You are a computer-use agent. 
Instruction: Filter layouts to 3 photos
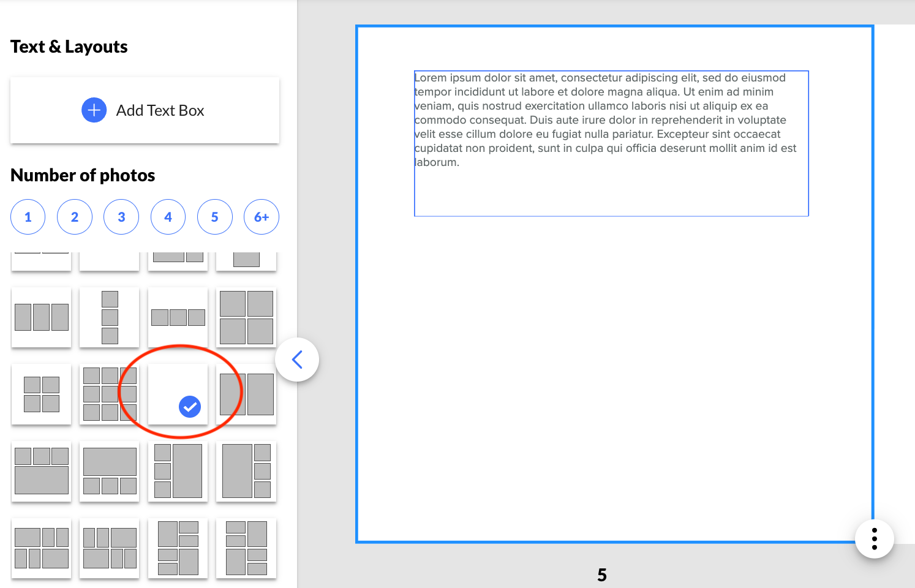coord(121,217)
